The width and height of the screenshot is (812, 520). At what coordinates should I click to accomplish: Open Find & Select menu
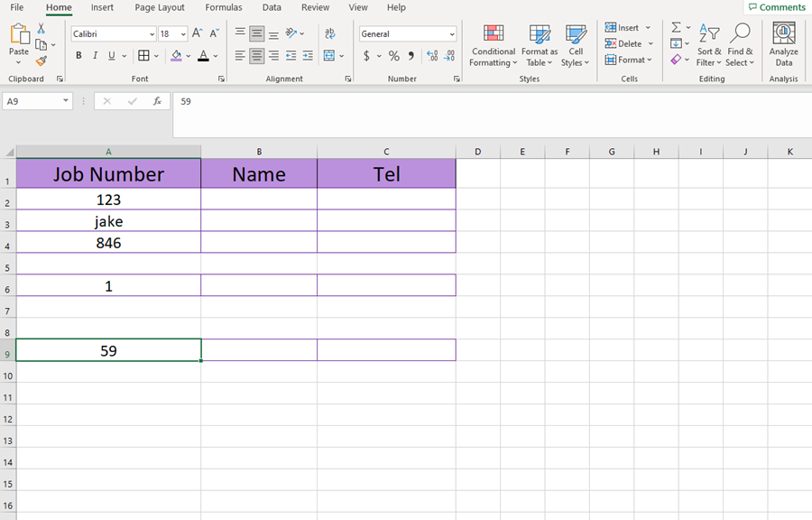click(740, 44)
